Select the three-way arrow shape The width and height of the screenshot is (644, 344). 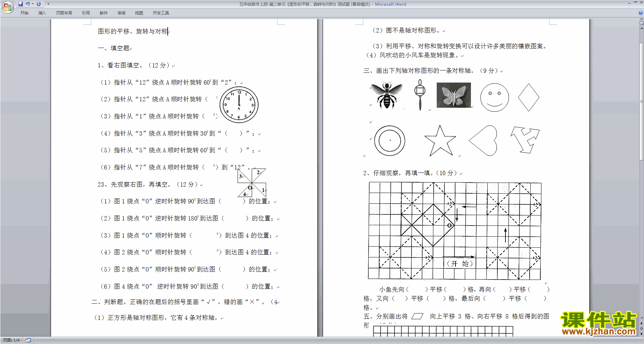[x=525, y=140]
